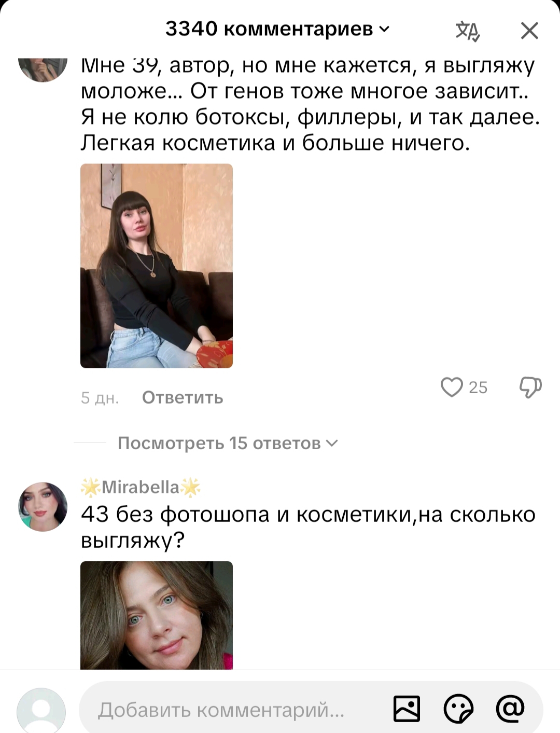Image resolution: width=560 pixels, height=733 pixels.
Task: Expand the 3340 комментариев sort dropdown
Action: pyautogui.click(x=277, y=29)
